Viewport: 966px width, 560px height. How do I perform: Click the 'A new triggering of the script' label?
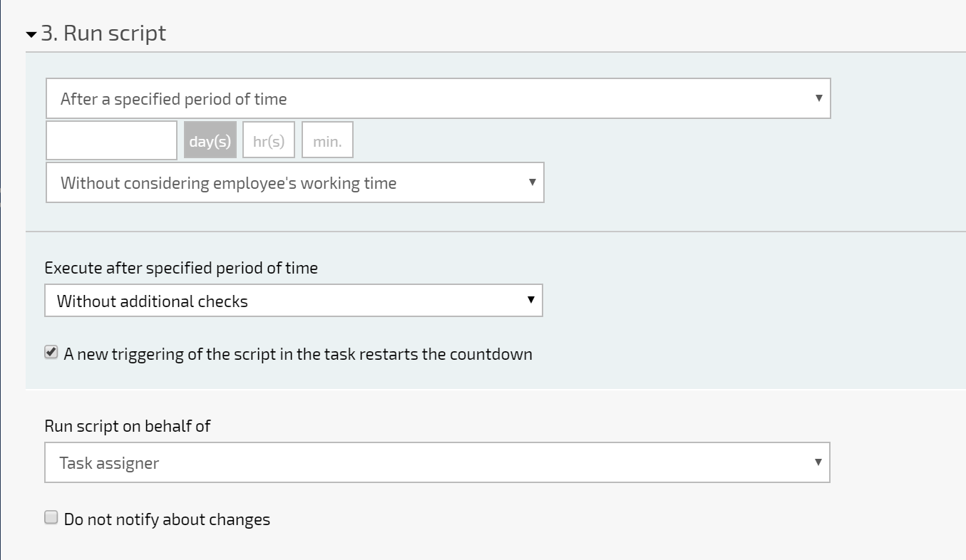(298, 354)
